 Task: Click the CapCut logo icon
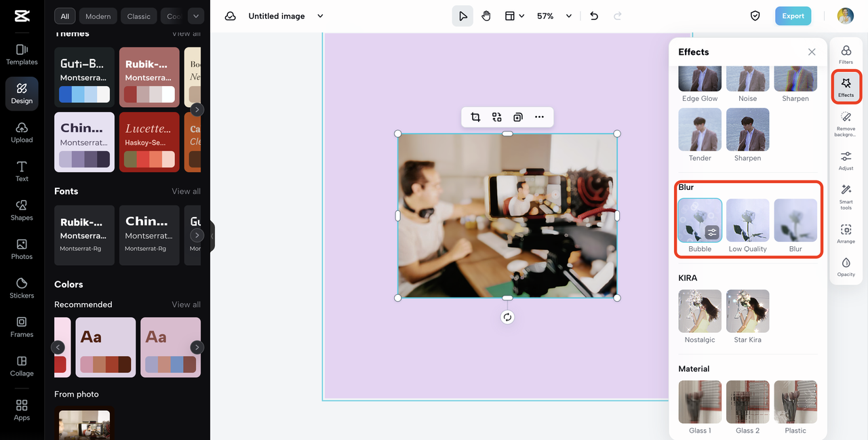click(x=22, y=17)
